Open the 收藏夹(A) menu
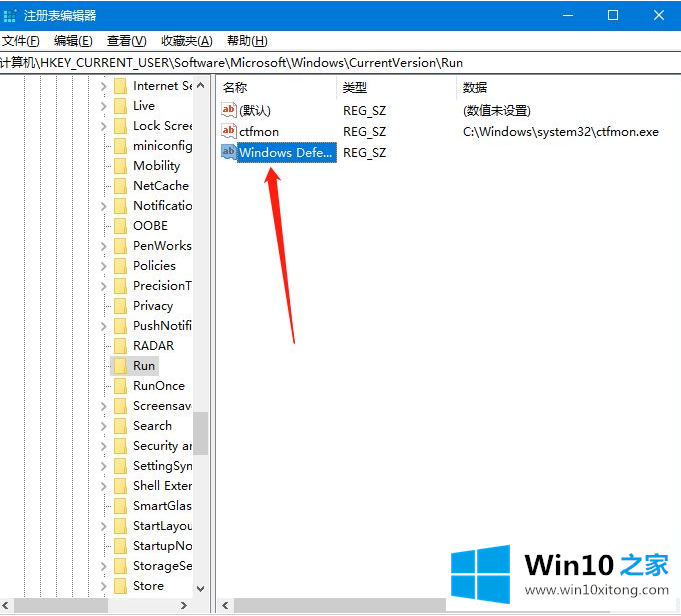The width and height of the screenshot is (681, 616). (x=187, y=41)
